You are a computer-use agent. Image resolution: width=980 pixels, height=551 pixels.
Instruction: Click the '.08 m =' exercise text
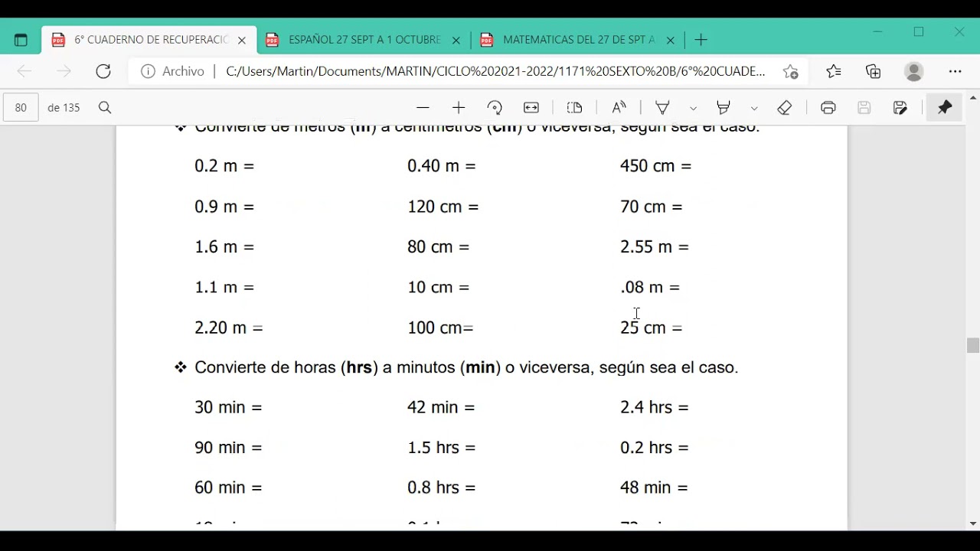650,288
